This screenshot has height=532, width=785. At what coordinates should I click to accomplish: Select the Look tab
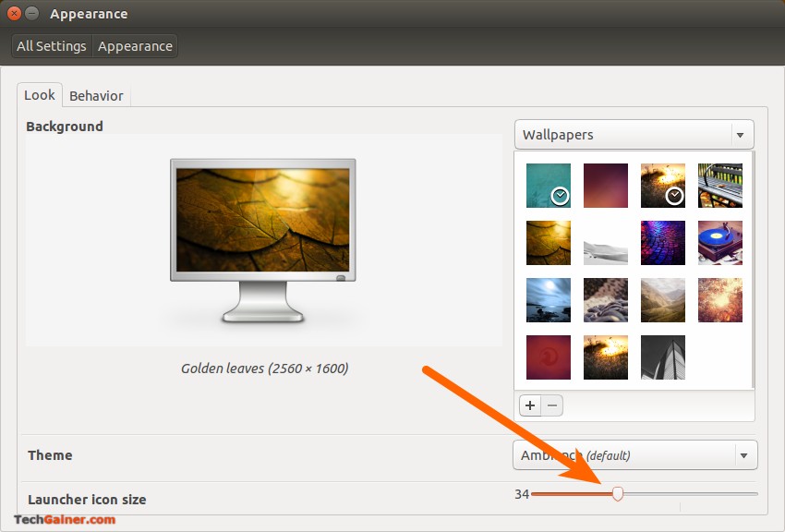pyautogui.click(x=40, y=94)
